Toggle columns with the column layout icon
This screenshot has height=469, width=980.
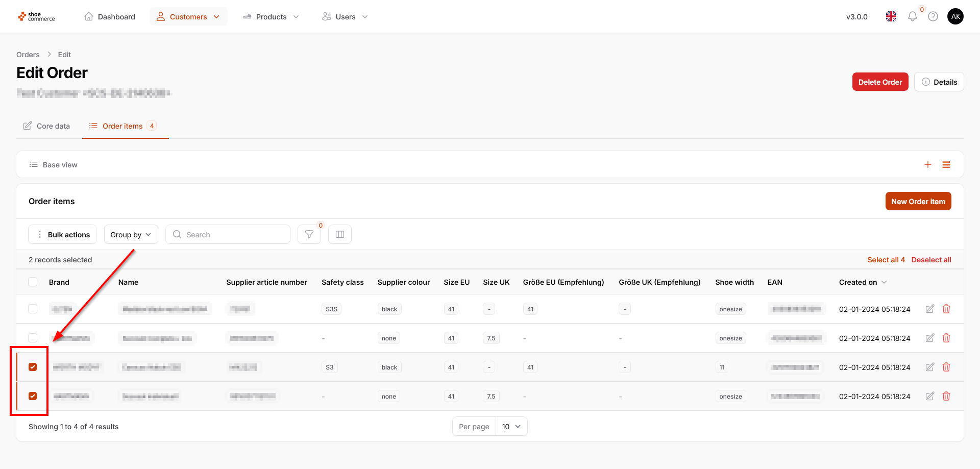(x=340, y=234)
